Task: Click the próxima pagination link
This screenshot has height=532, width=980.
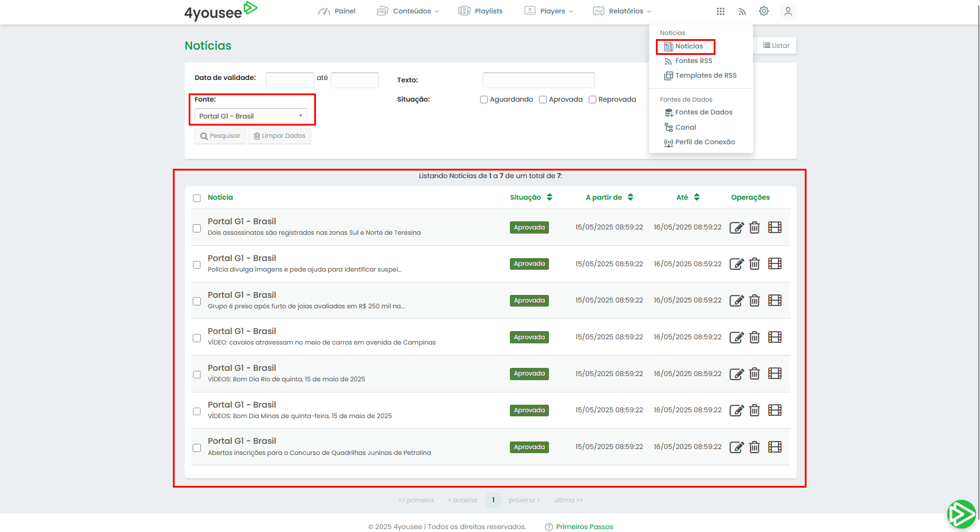Action: (x=524, y=500)
